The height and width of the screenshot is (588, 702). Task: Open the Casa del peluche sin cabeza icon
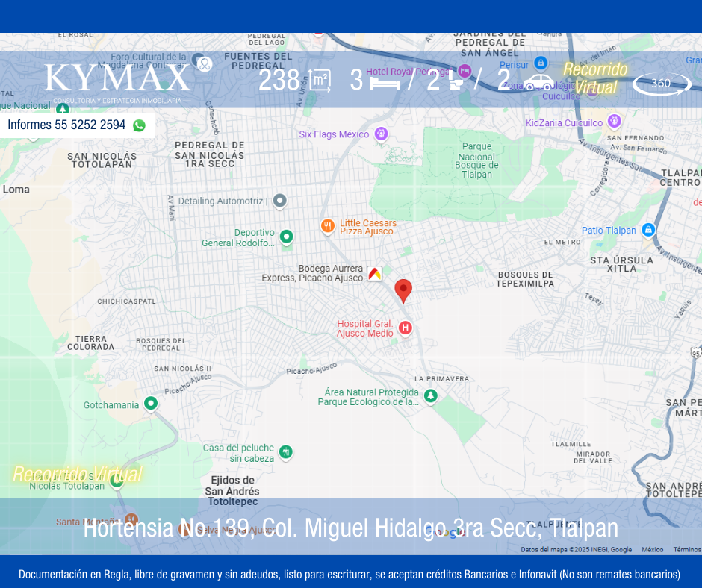coord(285,452)
